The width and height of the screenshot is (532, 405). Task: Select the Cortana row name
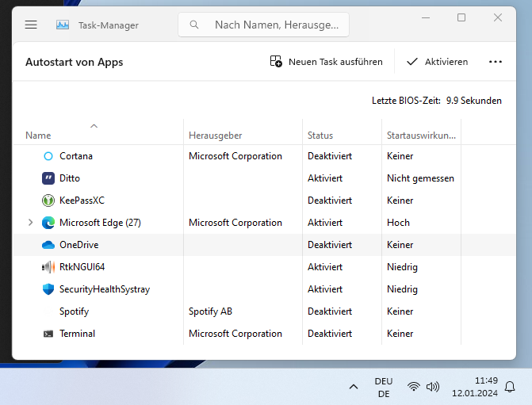tap(76, 156)
